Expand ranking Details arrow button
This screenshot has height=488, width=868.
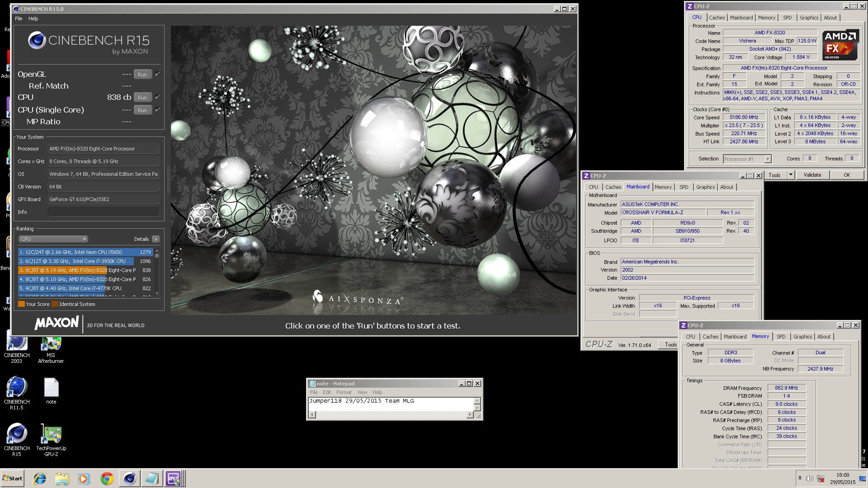tap(156, 239)
